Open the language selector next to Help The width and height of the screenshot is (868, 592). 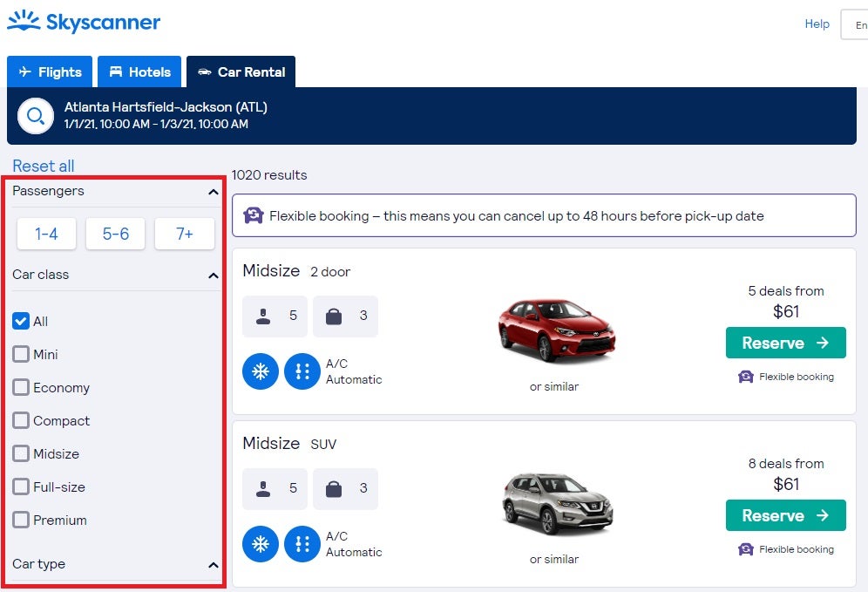click(x=854, y=24)
